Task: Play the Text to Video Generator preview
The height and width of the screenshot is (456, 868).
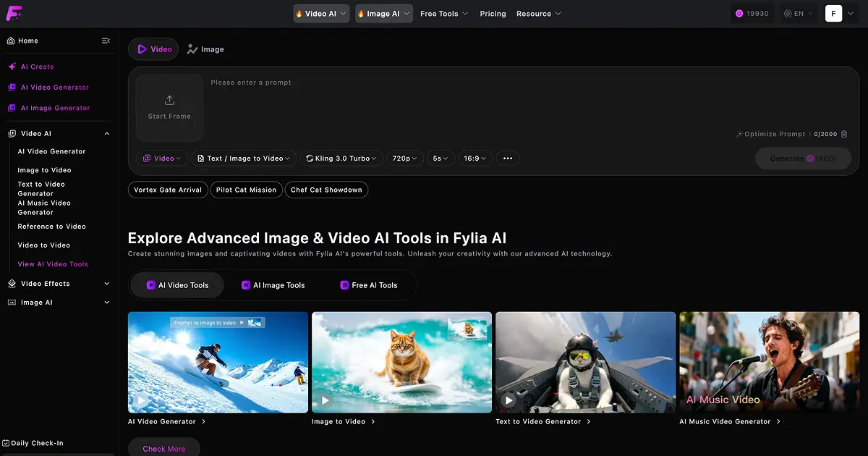Action: [509, 400]
